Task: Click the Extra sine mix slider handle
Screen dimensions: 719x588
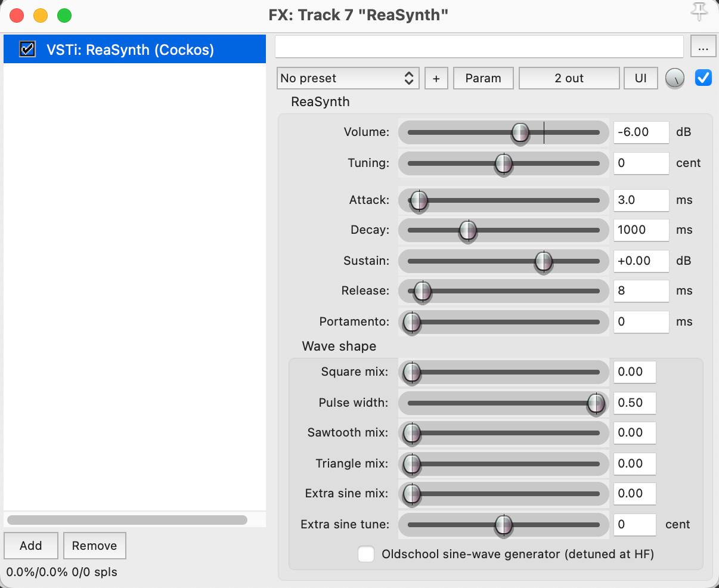Action: pos(412,494)
